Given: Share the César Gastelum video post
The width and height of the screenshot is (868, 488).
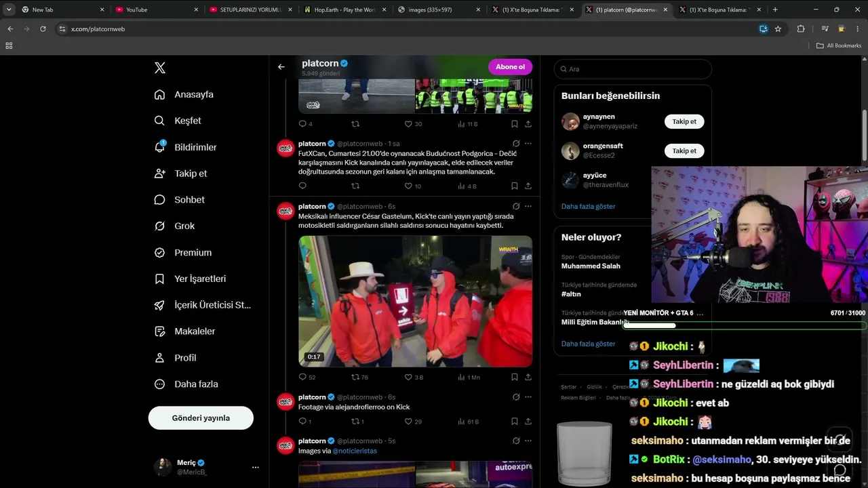Looking at the screenshot, I should [528, 377].
